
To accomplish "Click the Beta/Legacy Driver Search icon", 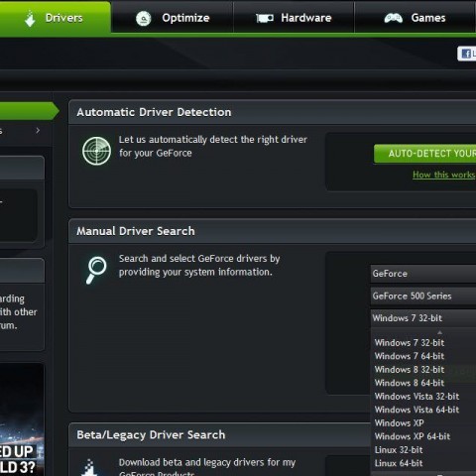I will click(90, 467).
